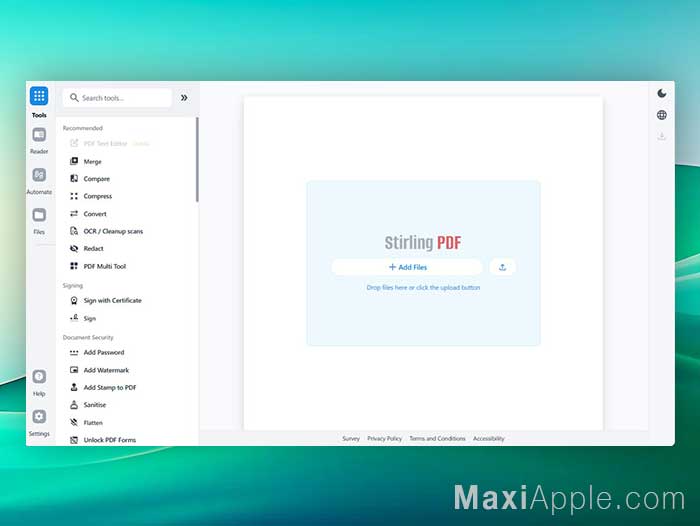Screen dimensions: 700x526
Task: Click the Redact tool icon
Action: coord(74,249)
